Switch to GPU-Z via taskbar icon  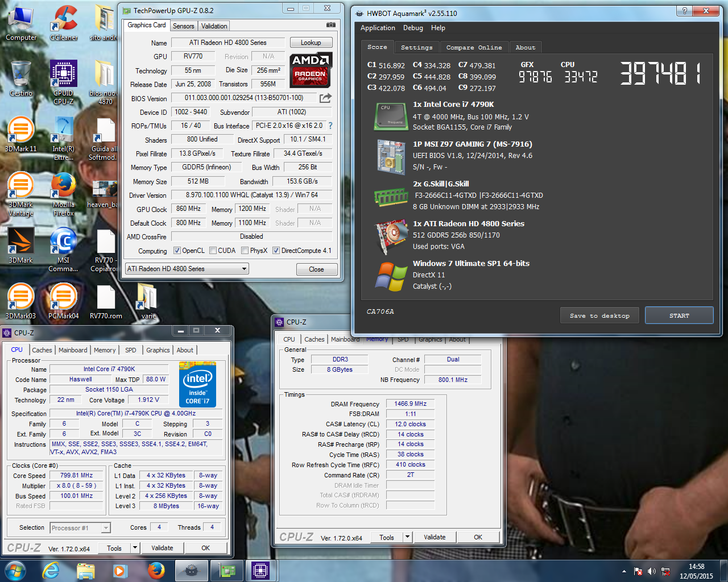pos(226,570)
